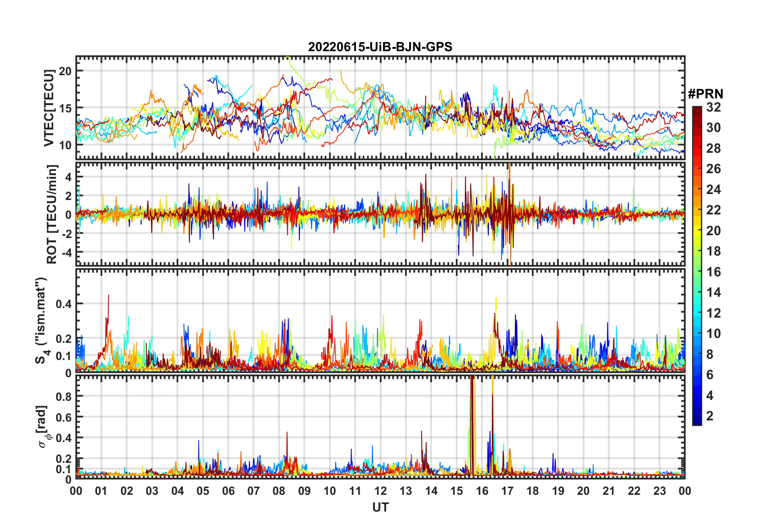Select the "19" UT axis tick label
Image resolution: width=761 pixels, height=532 pixels.
558,491
